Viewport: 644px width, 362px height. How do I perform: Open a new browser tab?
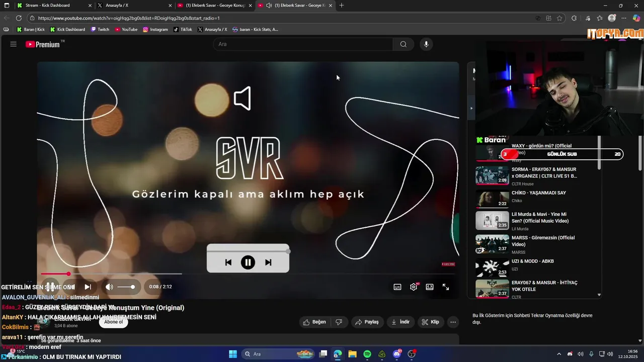click(x=342, y=6)
